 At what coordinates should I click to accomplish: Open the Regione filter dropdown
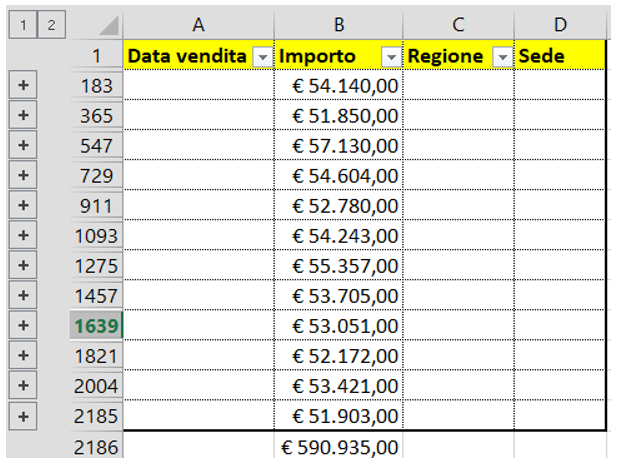pos(503,57)
